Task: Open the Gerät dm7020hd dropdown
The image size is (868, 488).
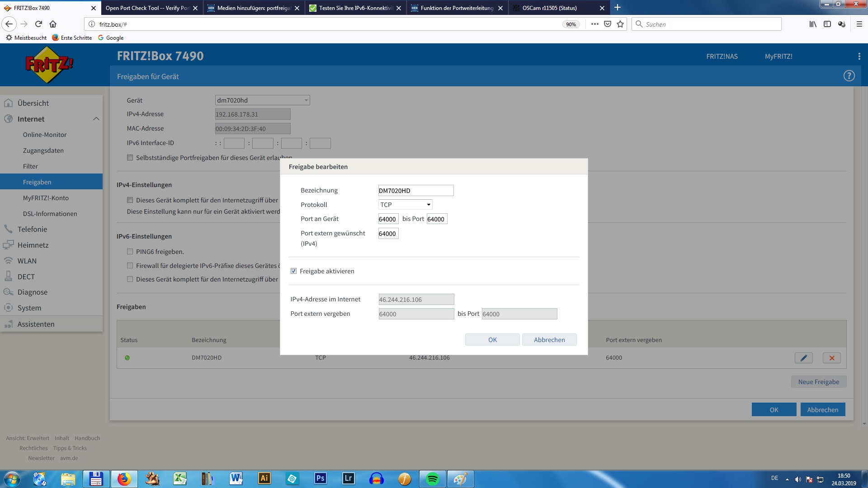Action: tap(262, 100)
